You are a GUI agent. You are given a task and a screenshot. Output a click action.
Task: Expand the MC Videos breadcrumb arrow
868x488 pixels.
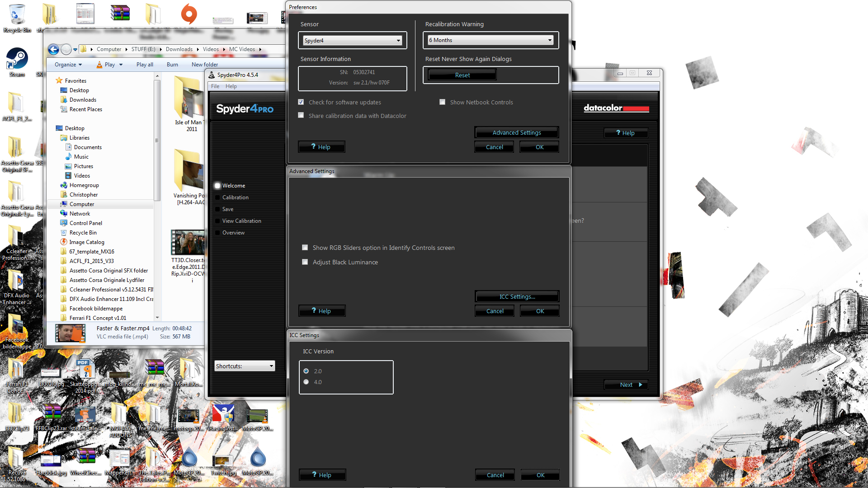pyautogui.click(x=260, y=49)
